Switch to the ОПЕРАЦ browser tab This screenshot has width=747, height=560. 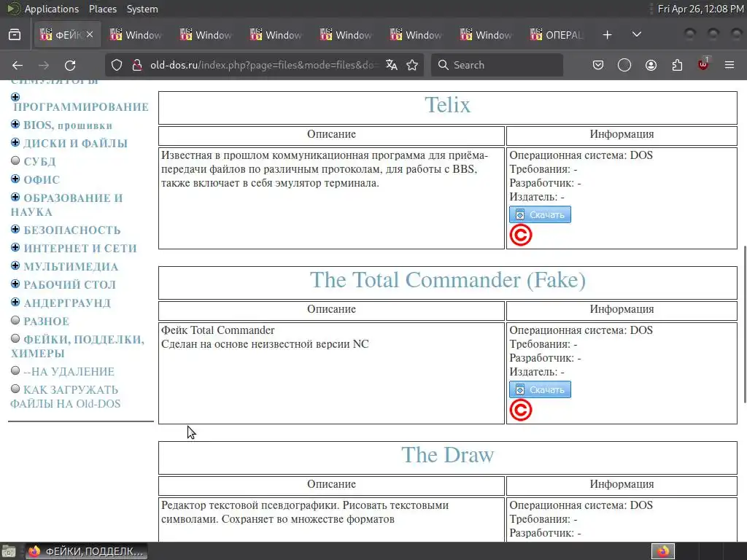pyautogui.click(x=557, y=35)
